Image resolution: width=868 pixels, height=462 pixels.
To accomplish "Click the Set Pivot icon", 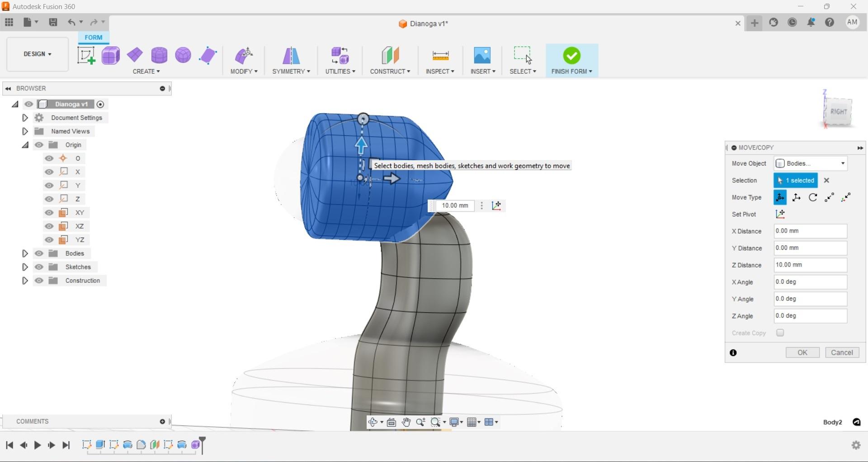I will tap(780, 214).
